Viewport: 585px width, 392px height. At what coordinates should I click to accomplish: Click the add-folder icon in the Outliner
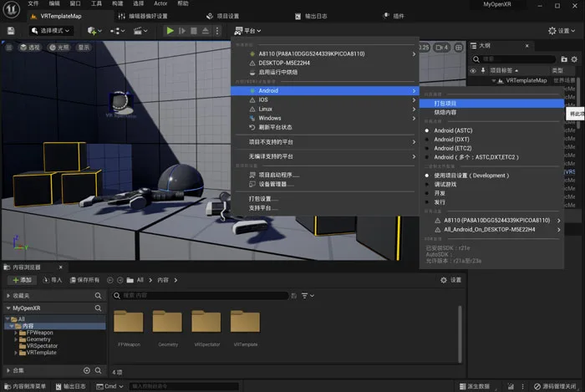click(564, 59)
